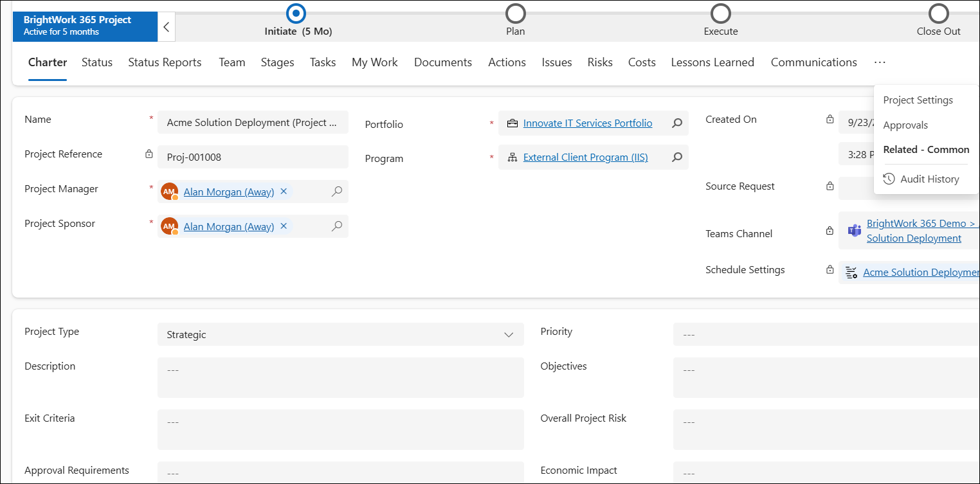Open Innovate IT Services Portfolio link

coord(588,123)
